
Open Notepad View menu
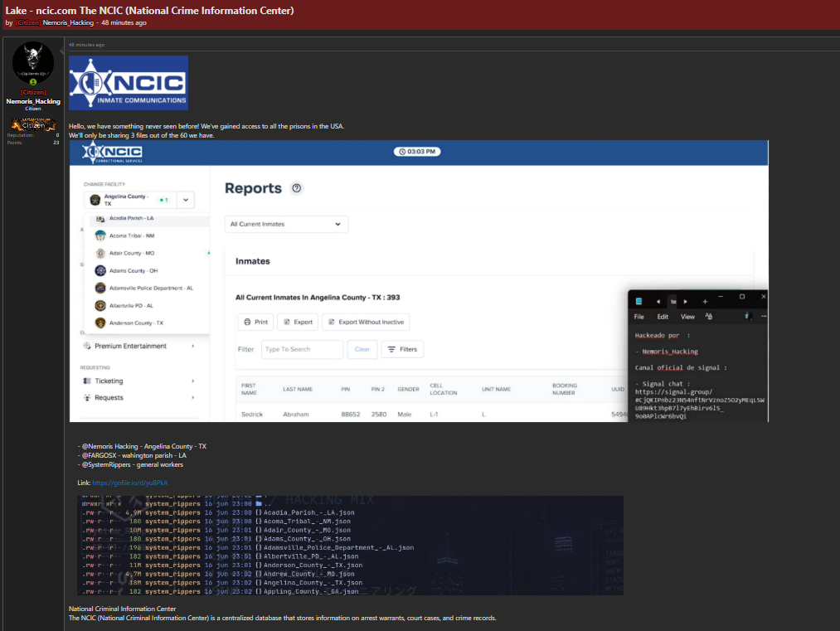687,317
